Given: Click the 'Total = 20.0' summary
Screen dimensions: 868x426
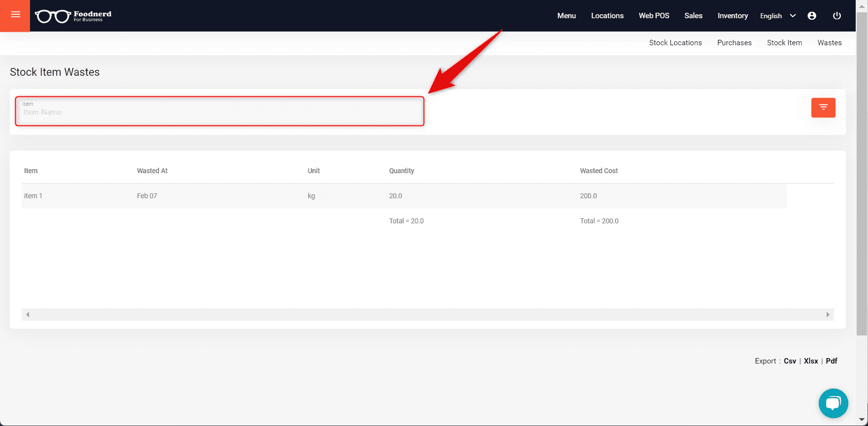Looking at the screenshot, I should [x=406, y=221].
